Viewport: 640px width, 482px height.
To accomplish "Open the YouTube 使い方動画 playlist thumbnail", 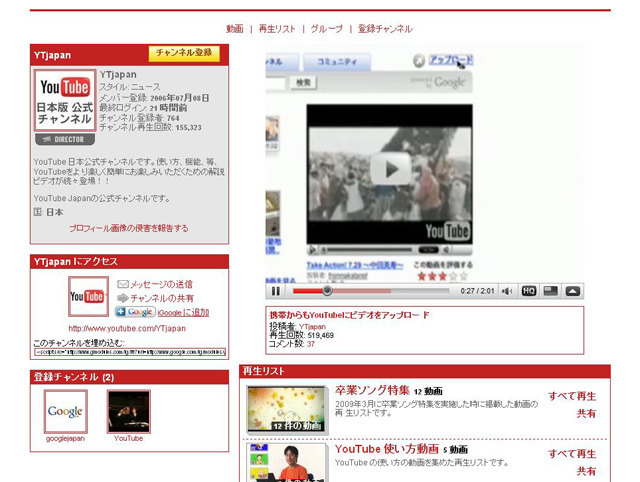I will pos(287,462).
